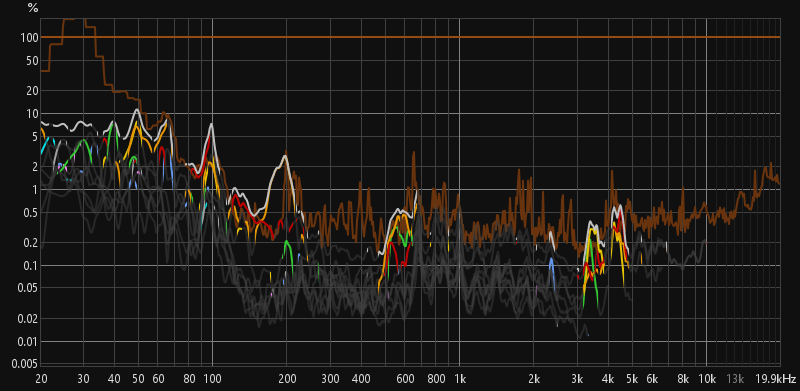
Task: Select the 100 percent label on the vertical axis
Action: pyautogui.click(x=31, y=38)
